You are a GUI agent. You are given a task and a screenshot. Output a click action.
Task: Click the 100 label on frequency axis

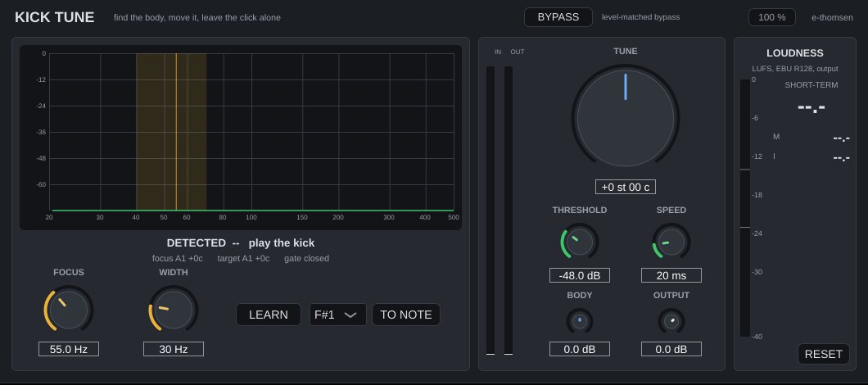point(251,217)
